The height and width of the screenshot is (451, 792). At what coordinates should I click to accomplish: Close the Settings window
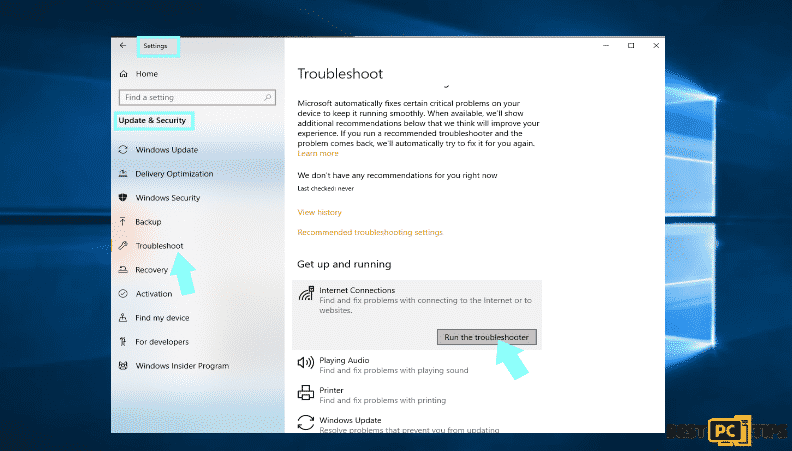coord(656,45)
